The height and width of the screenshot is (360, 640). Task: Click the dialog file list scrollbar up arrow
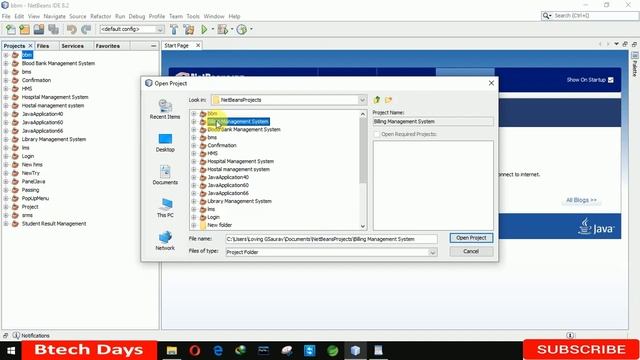tap(362, 114)
